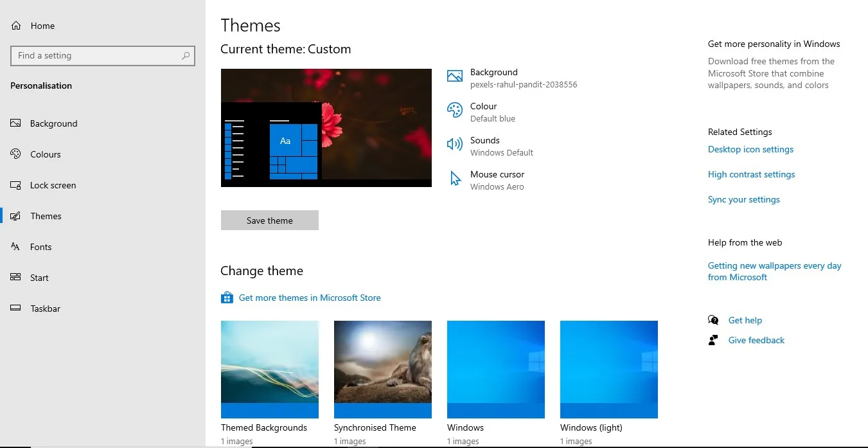Click the Fonts icon in sidebar
The height and width of the screenshot is (448, 868).
16,247
